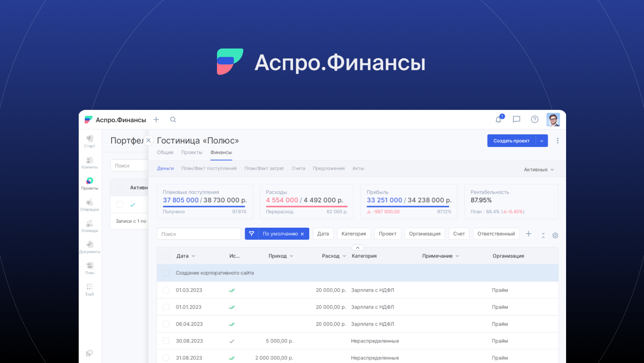This screenshot has width=644, height=363.
Task: Open the Клиенты sidebar section
Action: (89, 162)
